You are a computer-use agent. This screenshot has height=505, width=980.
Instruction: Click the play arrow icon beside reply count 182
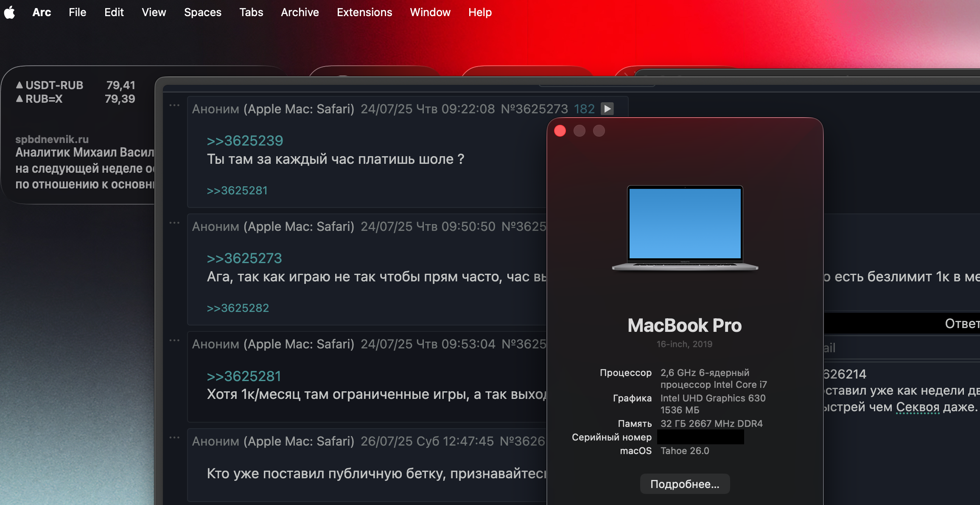(607, 109)
